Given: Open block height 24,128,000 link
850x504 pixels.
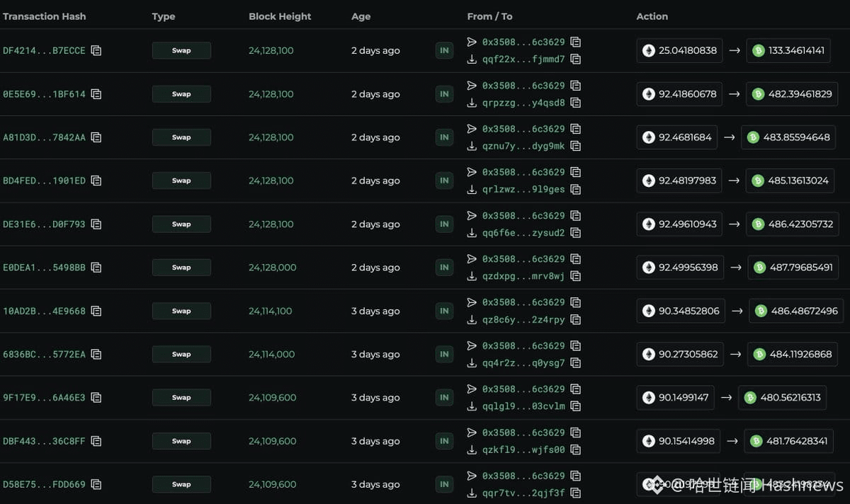Looking at the screenshot, I should (x=272, y=268).
